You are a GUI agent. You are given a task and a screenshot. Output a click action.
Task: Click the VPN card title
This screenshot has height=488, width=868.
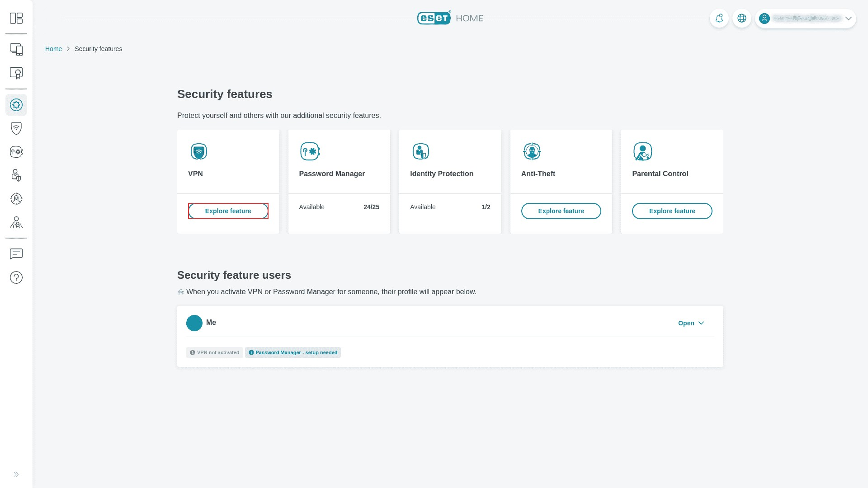click(195, 174)
